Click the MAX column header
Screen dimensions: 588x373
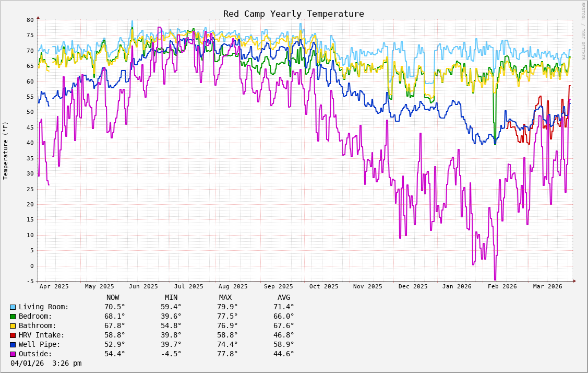coord(225,298)
